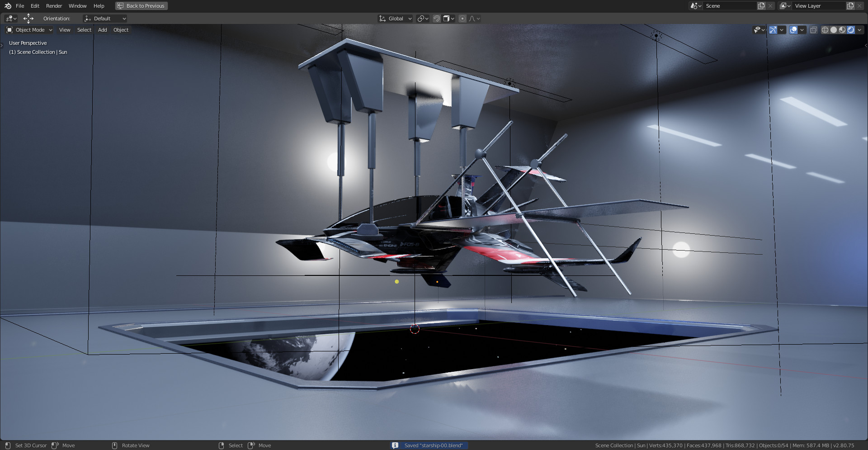Open the proportional editing falloff dropdown

pyautogui.click(x=475, y=19)
